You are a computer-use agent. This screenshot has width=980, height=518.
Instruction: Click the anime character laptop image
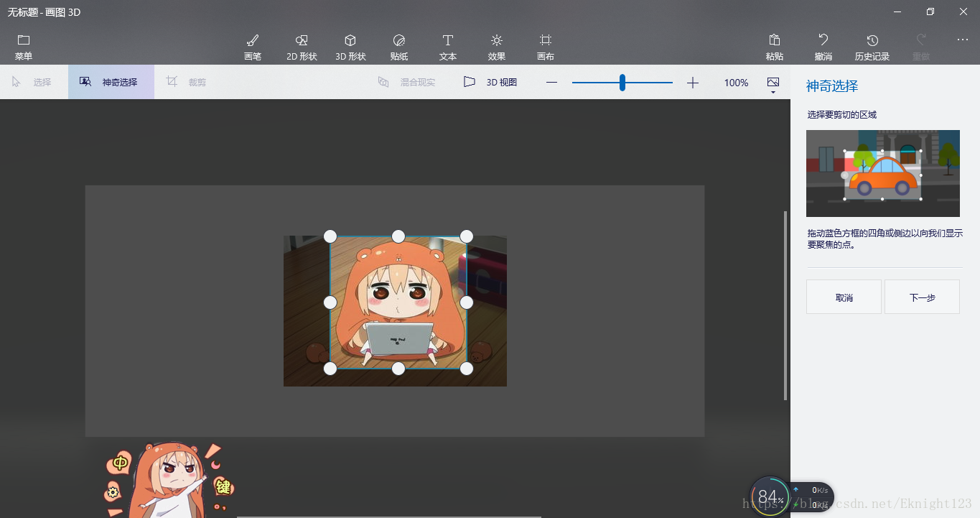tap(395, 311)
